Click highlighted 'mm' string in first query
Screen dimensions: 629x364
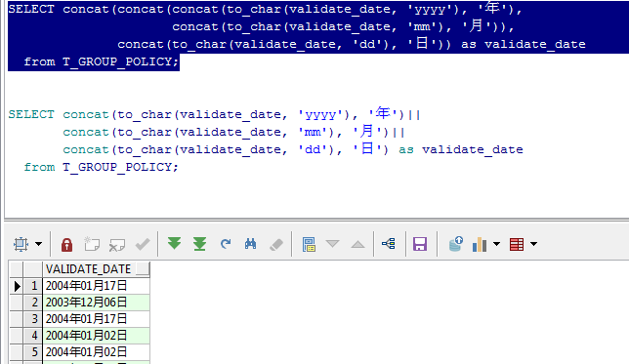pyautogui.click(x=422, y=26)
